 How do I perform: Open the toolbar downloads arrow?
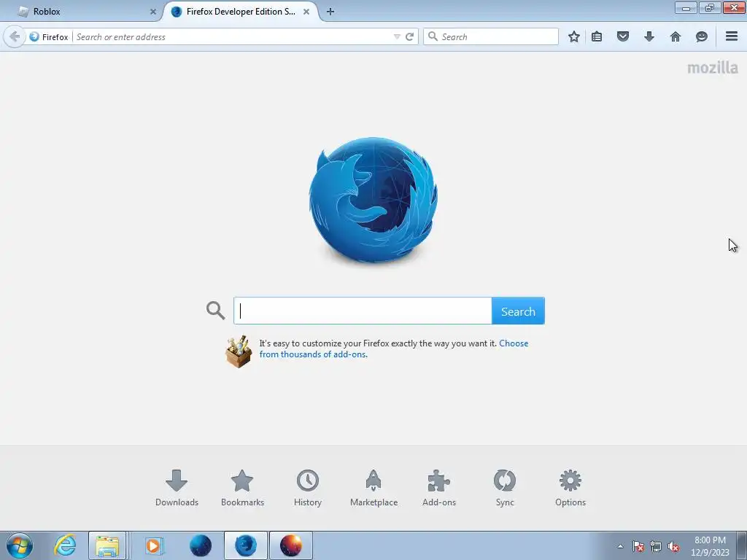click(649, 36)
